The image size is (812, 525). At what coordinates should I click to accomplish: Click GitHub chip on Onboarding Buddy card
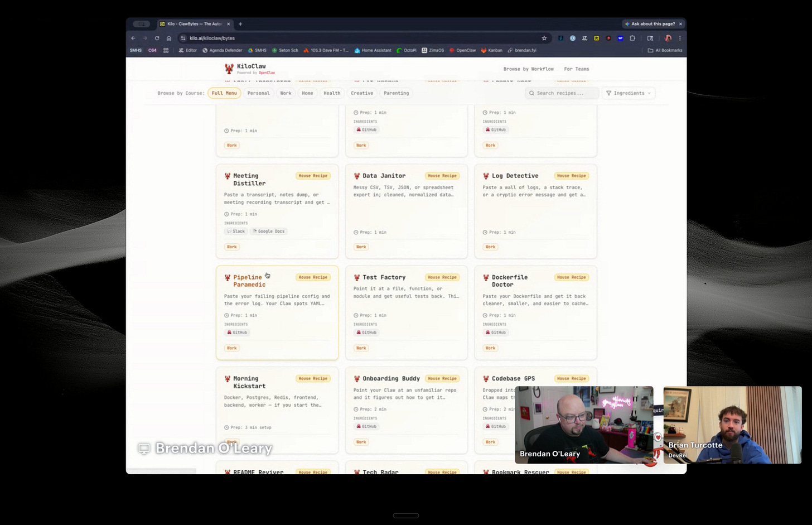tap(366, 426)
